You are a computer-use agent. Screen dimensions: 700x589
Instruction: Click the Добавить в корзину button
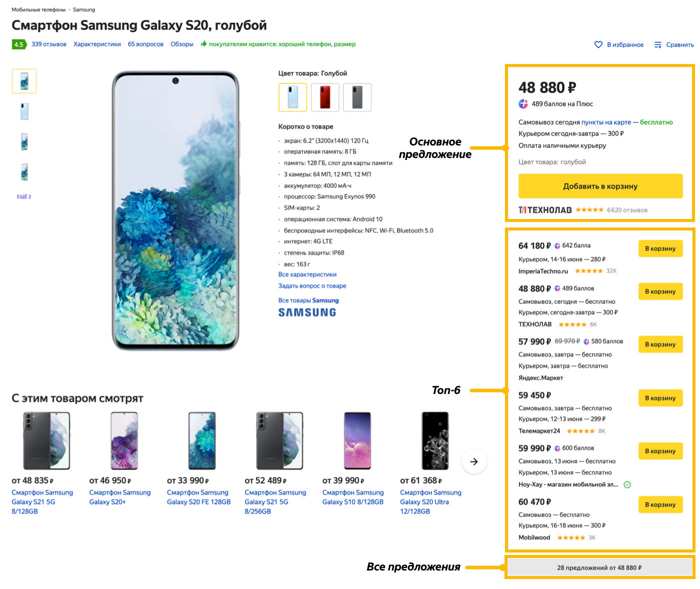point(600,186)
